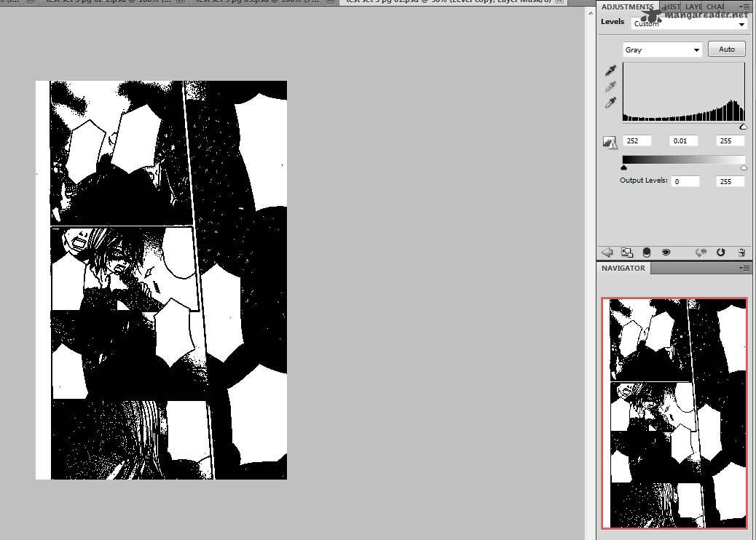
Task: Click the output levels black slider handle
Action: tap(624, 167)
